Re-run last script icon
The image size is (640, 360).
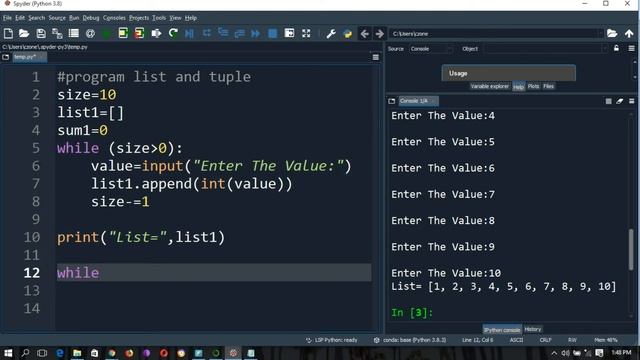(173, 33)
